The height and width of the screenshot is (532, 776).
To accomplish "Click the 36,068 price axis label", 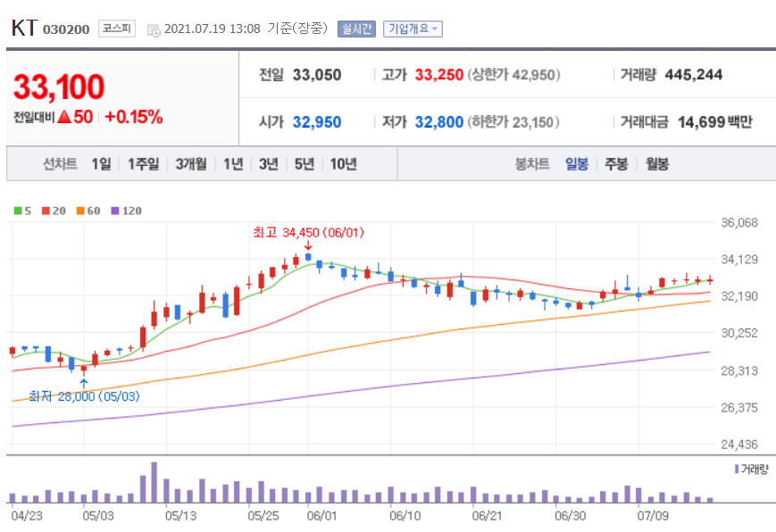I will (x=739, y=222).
